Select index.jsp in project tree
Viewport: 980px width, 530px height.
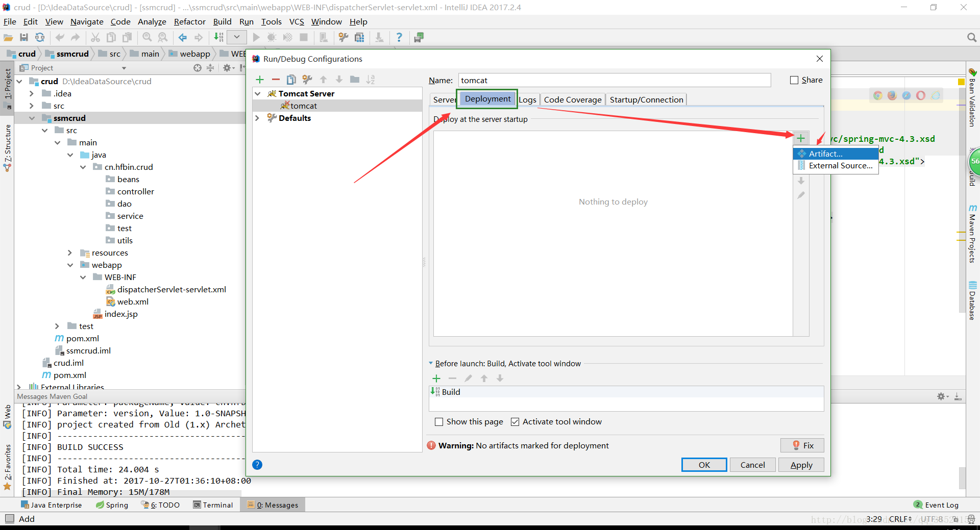121,314
